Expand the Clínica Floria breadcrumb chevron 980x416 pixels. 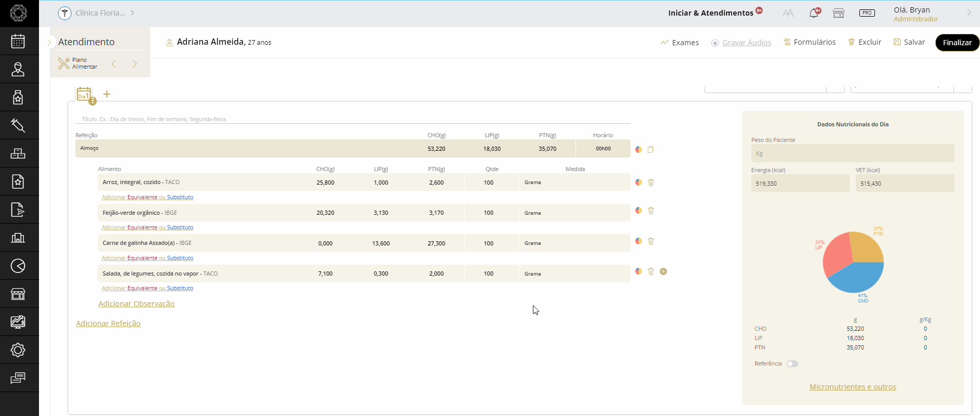[x=133, y=13]
